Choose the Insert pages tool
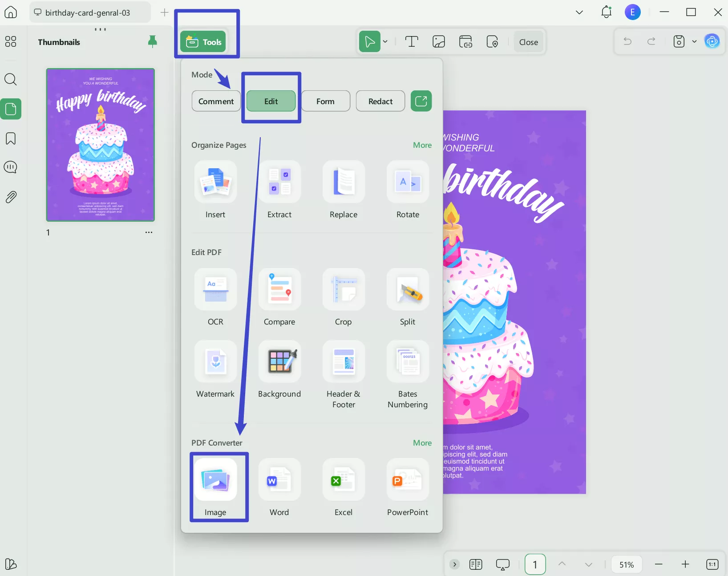Viewport: 728px width, 576px height. click(x=215, y=190)
